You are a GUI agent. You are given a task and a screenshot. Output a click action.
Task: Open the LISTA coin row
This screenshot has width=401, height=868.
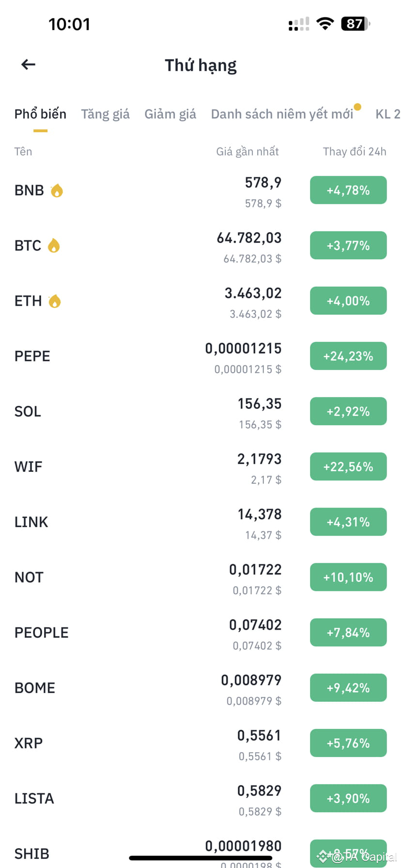tap(200, 798)
